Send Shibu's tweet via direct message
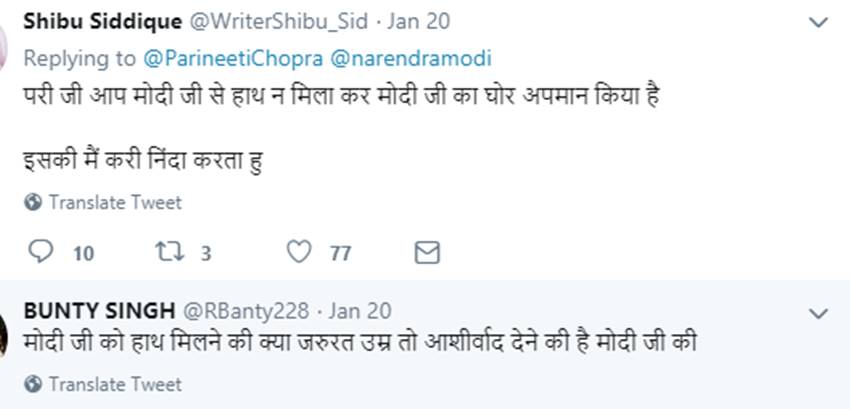Viewport: 850px width, 409px height. point(427,252)
